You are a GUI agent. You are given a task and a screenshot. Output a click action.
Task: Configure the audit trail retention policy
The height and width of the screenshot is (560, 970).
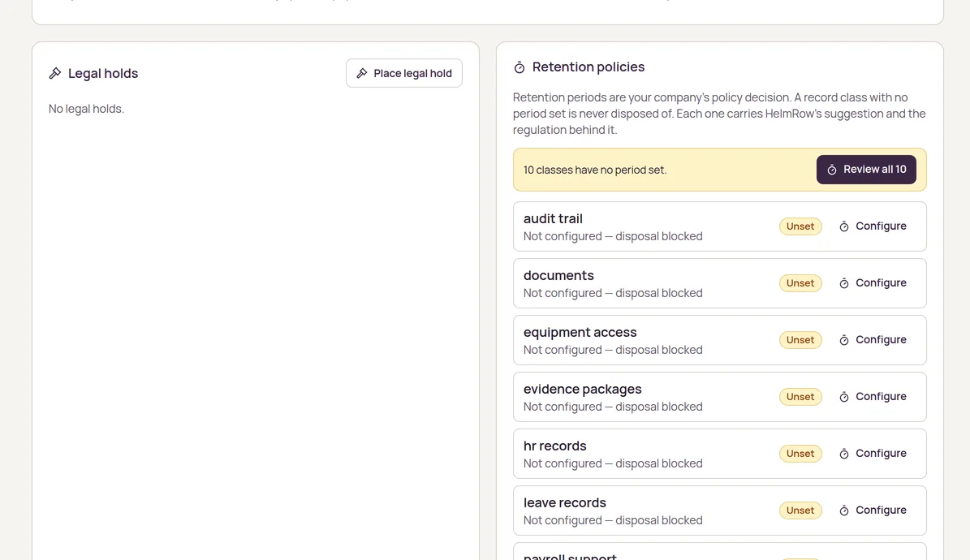click(x=873, y=226)
